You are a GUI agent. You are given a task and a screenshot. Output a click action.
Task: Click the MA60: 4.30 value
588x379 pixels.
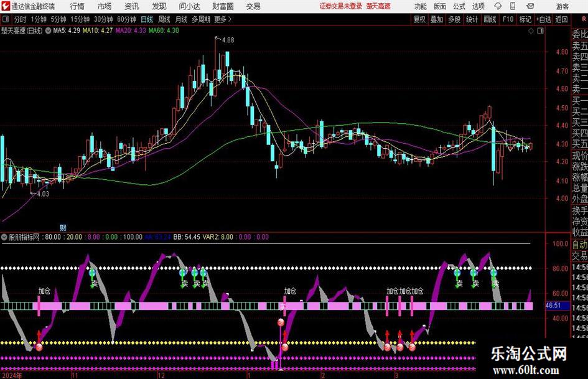point(164,30)
